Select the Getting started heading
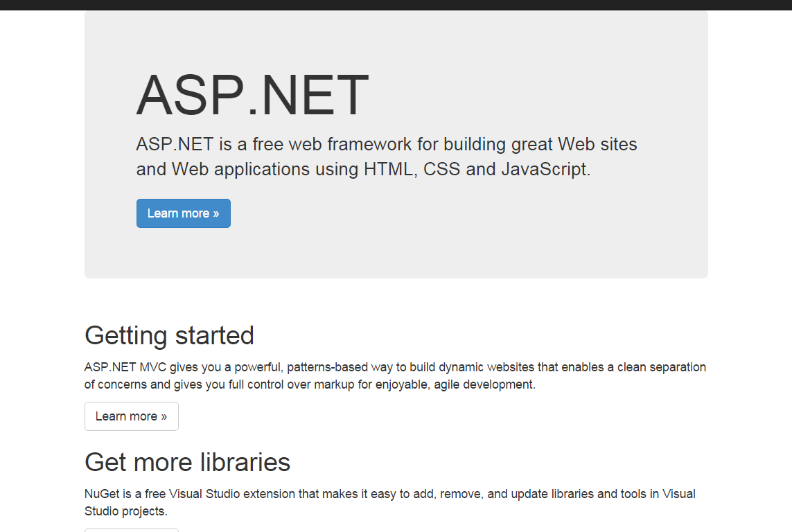Screen dimensions: 792x532 pos(169,335)
